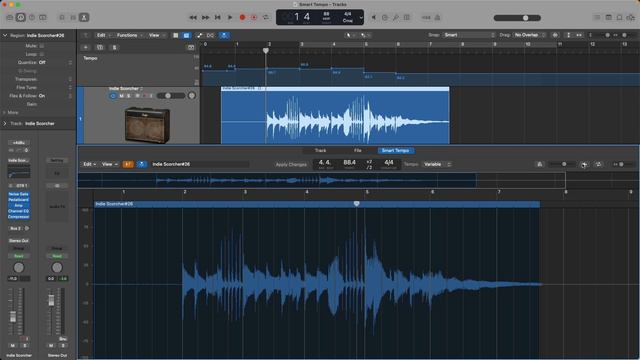Screen dimensions: 640x360
Task: Toggle the Smart Controls button
Action: (x=62, y=18)
